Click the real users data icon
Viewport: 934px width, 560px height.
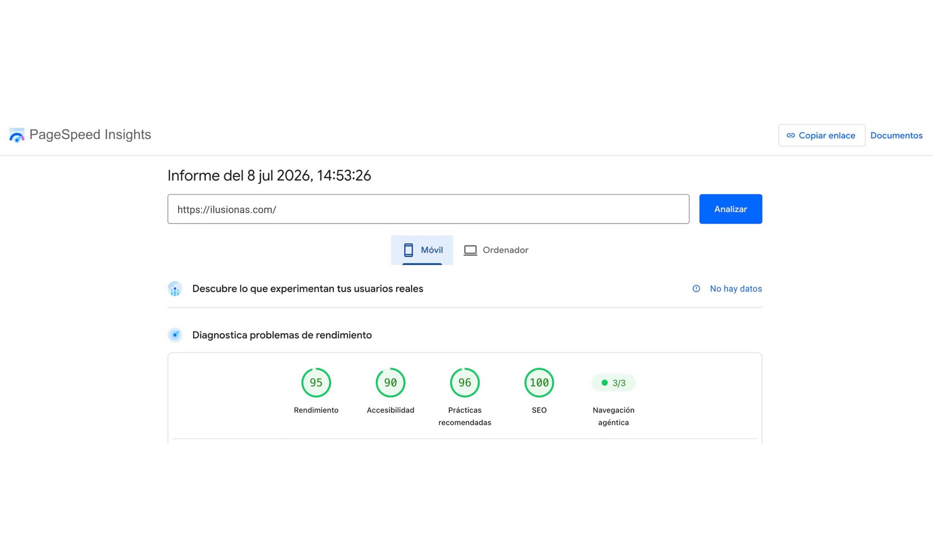[x=175, y=289]
